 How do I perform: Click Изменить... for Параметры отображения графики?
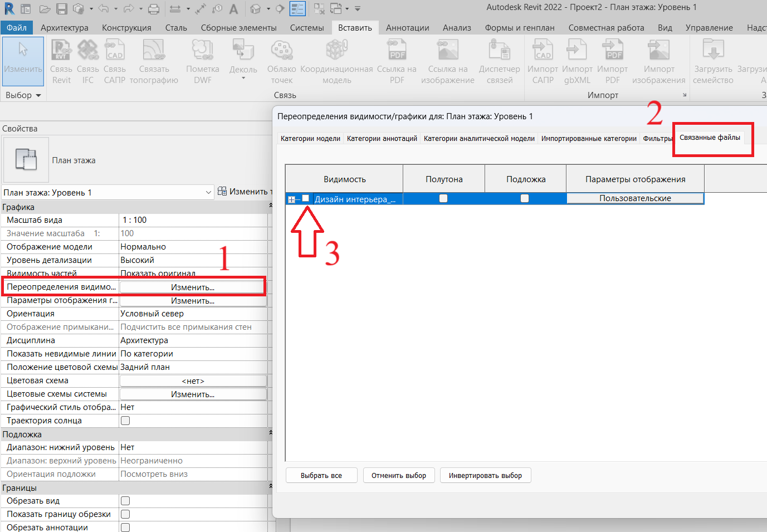tap(193, 301)
